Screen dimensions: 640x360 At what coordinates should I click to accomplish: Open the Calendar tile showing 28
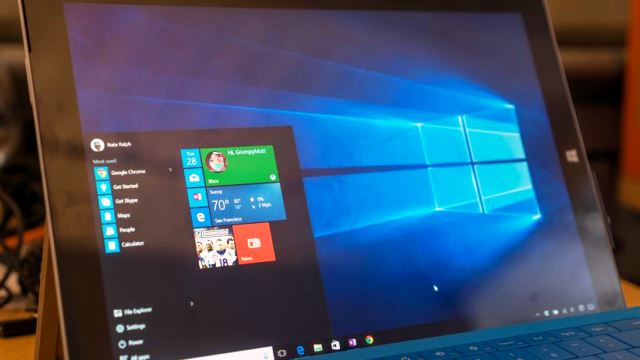coord(191,158)
